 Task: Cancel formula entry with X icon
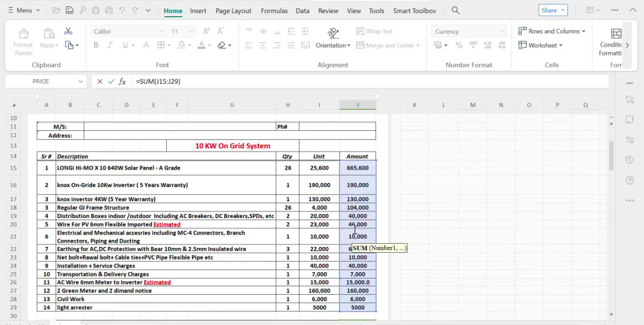(x=99, y=81)
